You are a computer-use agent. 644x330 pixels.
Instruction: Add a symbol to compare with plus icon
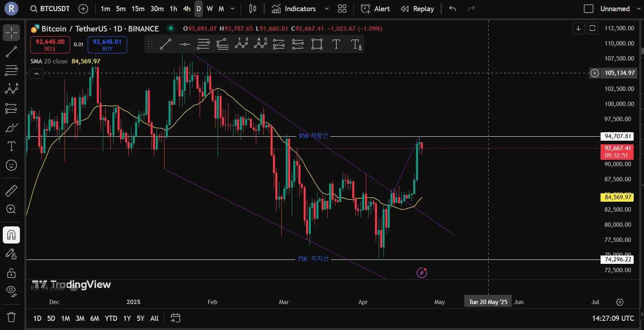click(83, 9)
